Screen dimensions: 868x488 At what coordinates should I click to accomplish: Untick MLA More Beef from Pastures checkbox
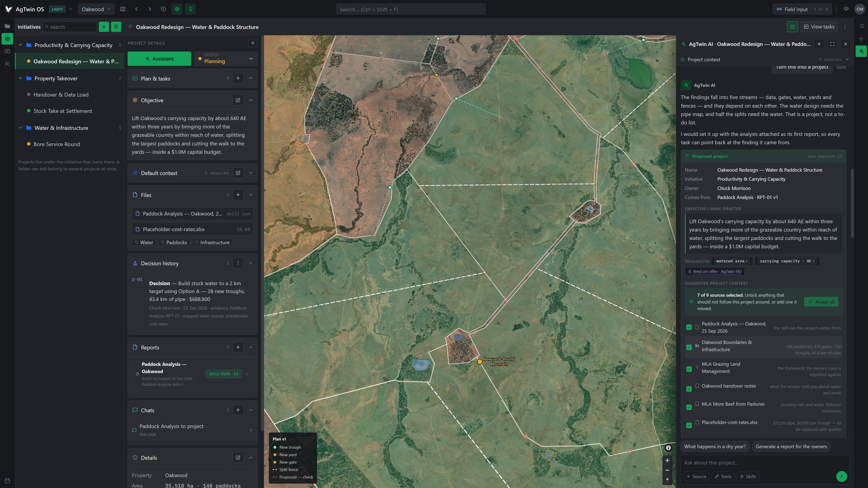689,407
